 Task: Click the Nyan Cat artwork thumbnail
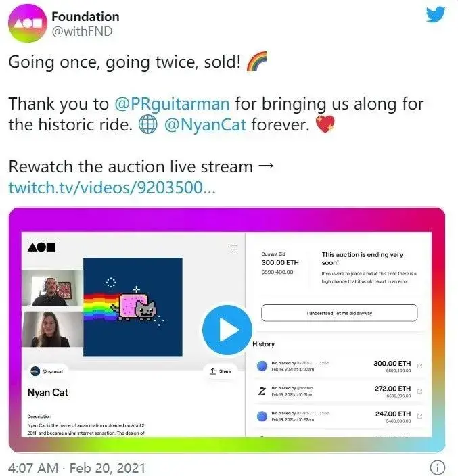[133, 307]
